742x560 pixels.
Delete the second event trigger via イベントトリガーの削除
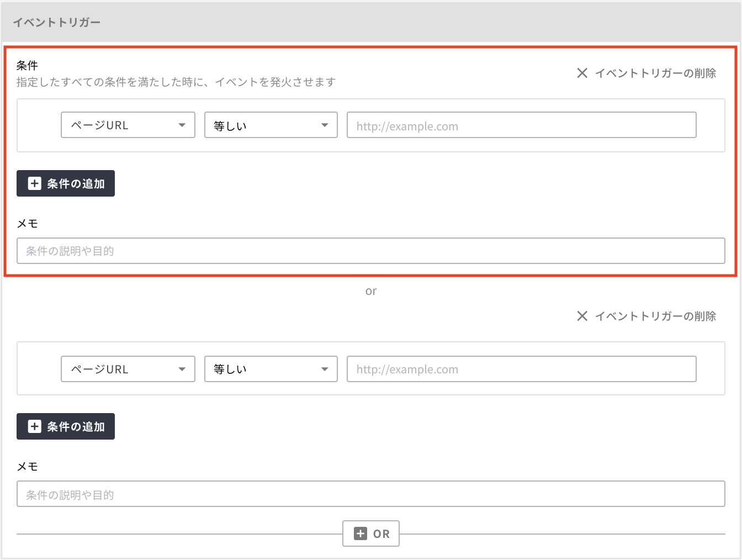click(x=646, y=316)
